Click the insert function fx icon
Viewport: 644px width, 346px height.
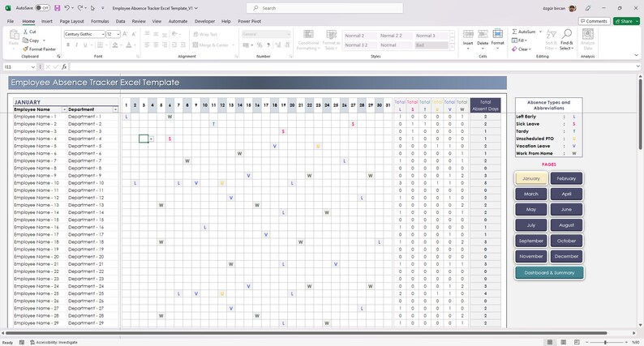click(x=64, y=66)
